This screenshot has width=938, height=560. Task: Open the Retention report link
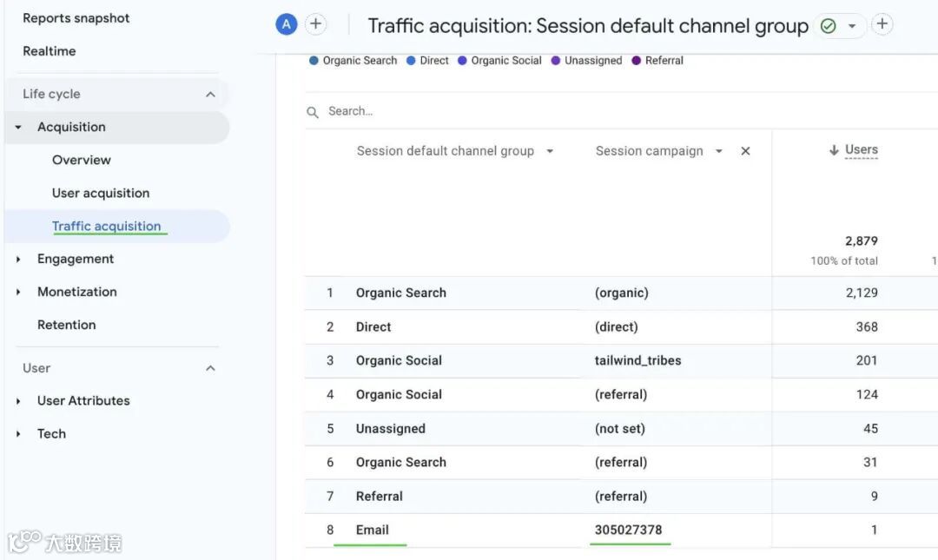[67, 325]
